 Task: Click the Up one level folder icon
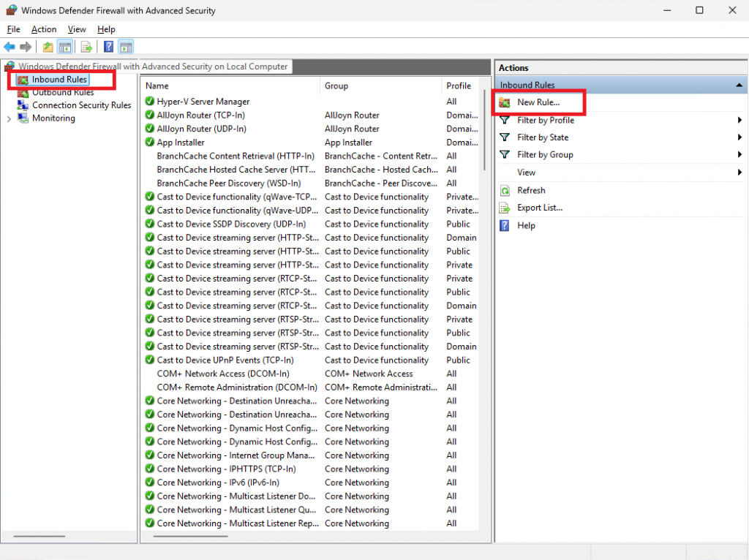point(48,47)
